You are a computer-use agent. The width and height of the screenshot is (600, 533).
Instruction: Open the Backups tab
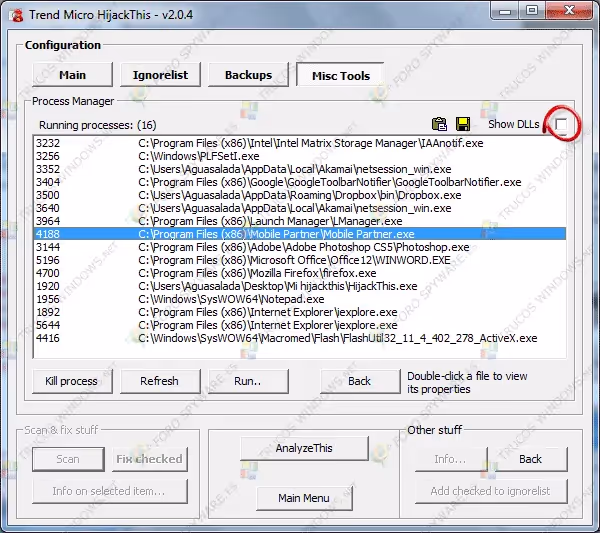(248, 75)
